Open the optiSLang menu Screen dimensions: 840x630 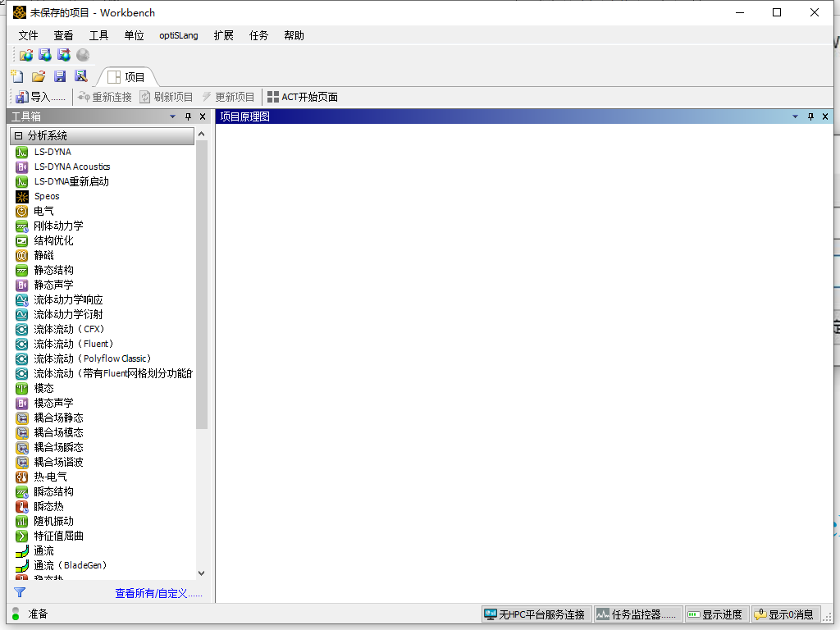click(x=178, y=35)
